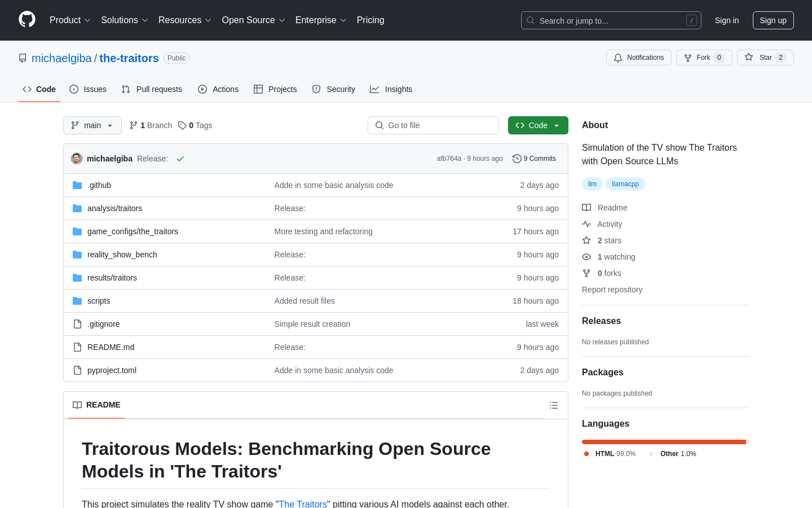Open the Packages heading link
Viewport: 812px width, 508px height.
pos(602,372)
